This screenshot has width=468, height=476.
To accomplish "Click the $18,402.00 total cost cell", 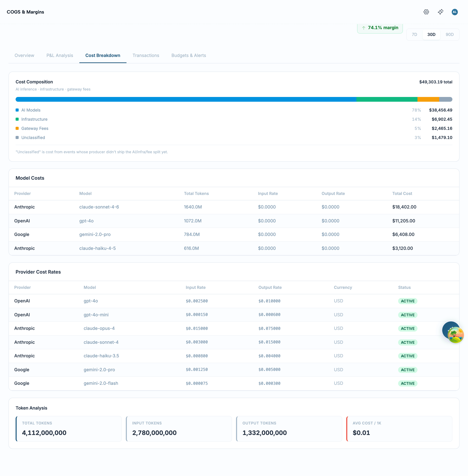I will [x=404, y=207].
